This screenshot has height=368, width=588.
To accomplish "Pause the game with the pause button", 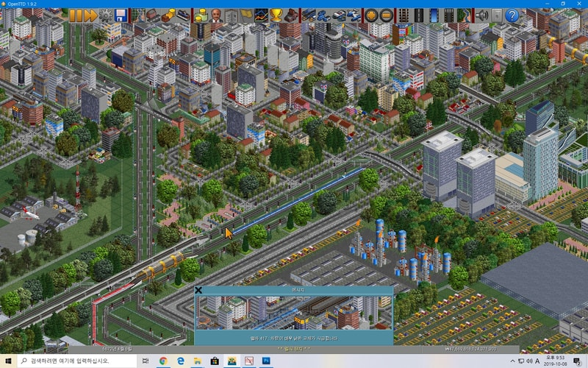I will 76,15.
